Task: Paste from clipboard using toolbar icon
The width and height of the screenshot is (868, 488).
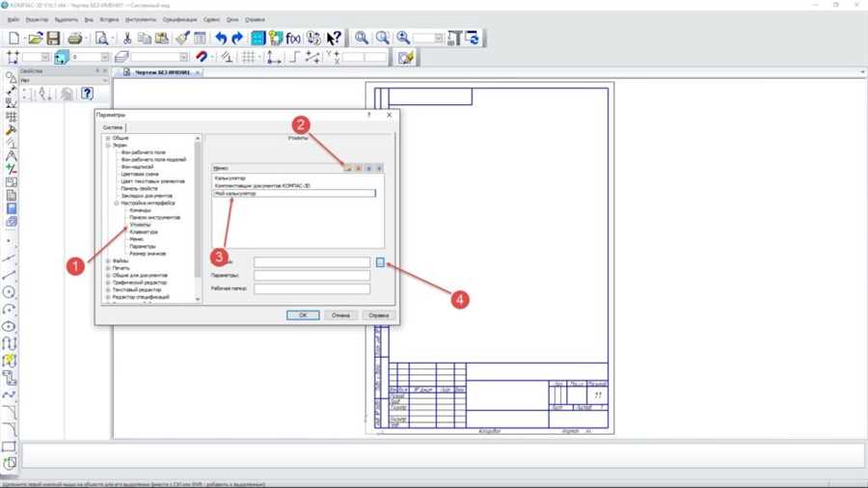Action: click(x=162, y=39)
